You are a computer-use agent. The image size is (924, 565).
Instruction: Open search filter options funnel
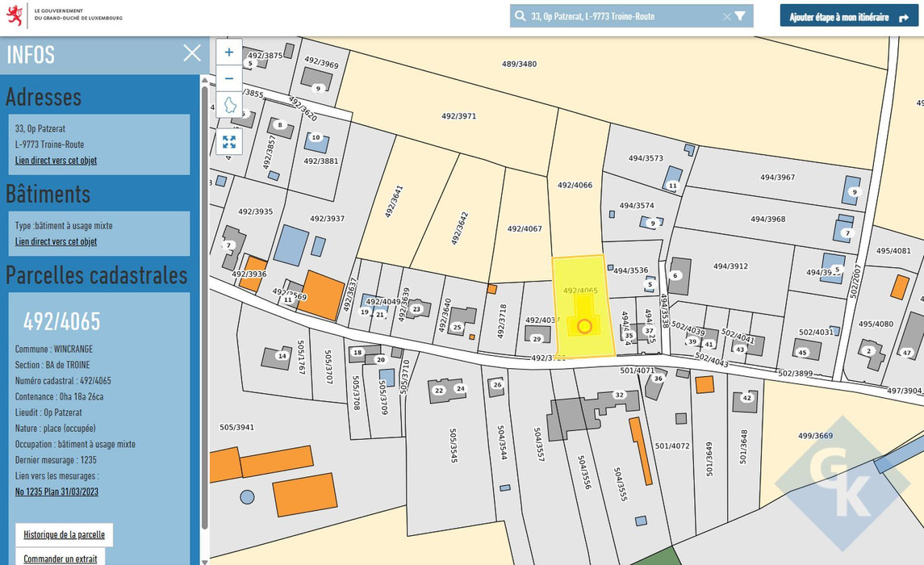pyautogui.click(x=740, y=16)
